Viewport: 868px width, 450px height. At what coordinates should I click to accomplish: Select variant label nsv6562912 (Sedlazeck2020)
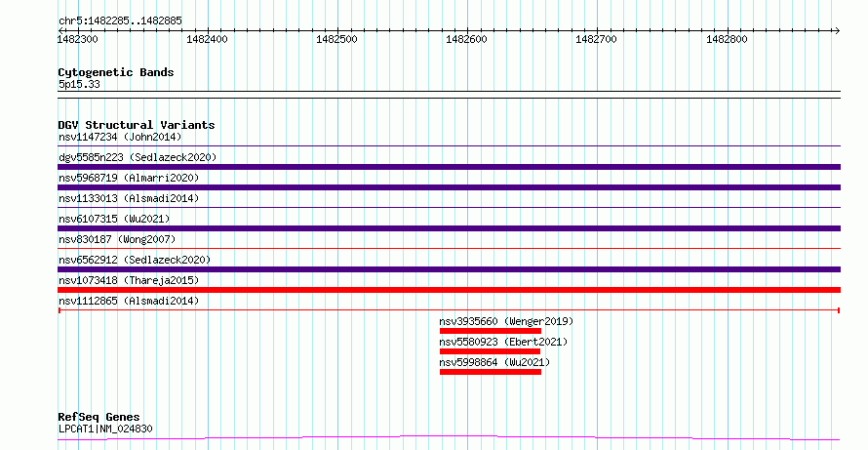(135, 260)
